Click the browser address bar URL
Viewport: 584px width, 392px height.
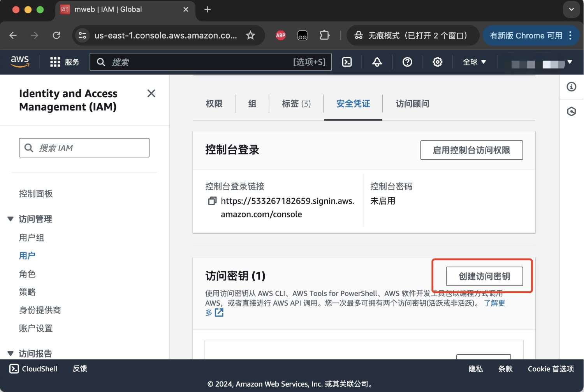tap(165, 35)
